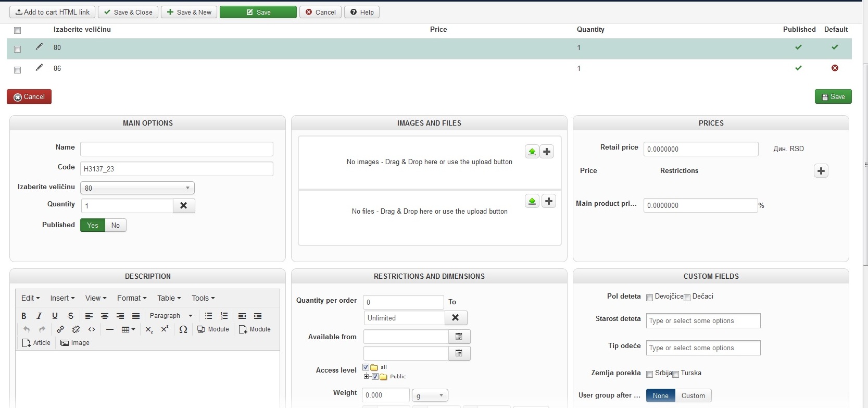Check the Turska checkbox
The image size is (868, 408).
coord(675,374)
